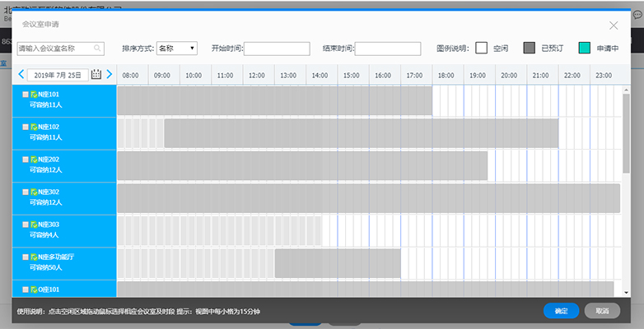Click the 确定 confirm button
The height and width of the screenshot is (329, 644).
click(561, 311)
